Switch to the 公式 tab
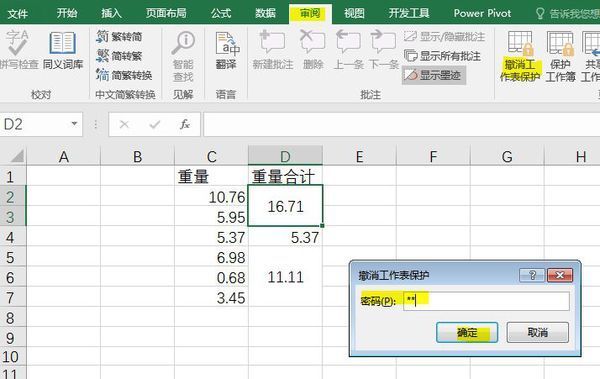Image resolution: width=600 pixels, height=379 pixels. (221, 13)
